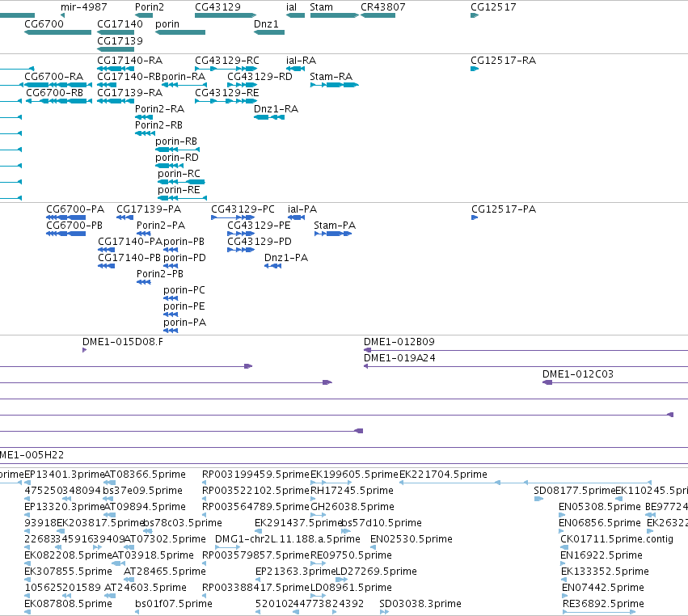
Task: Select the mir-4987 gene label
Action: 83,7
